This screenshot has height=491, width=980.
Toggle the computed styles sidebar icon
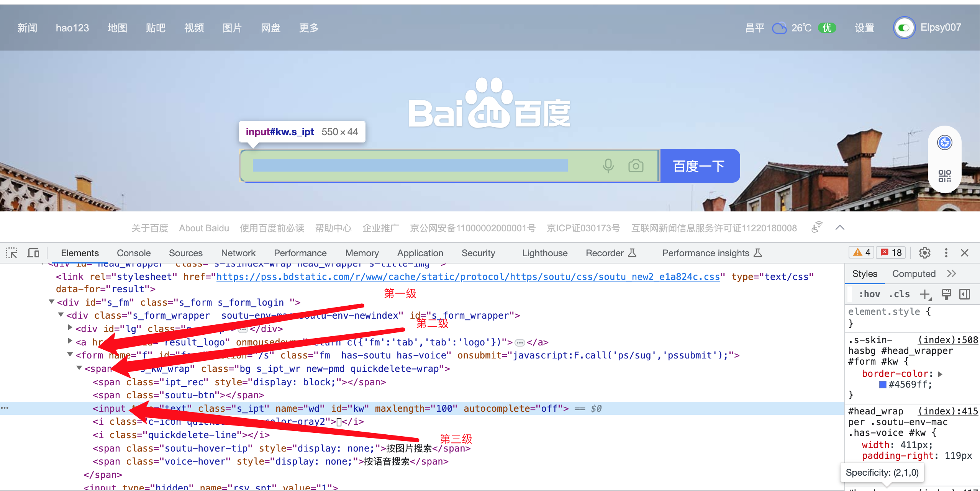coord(964,294)
